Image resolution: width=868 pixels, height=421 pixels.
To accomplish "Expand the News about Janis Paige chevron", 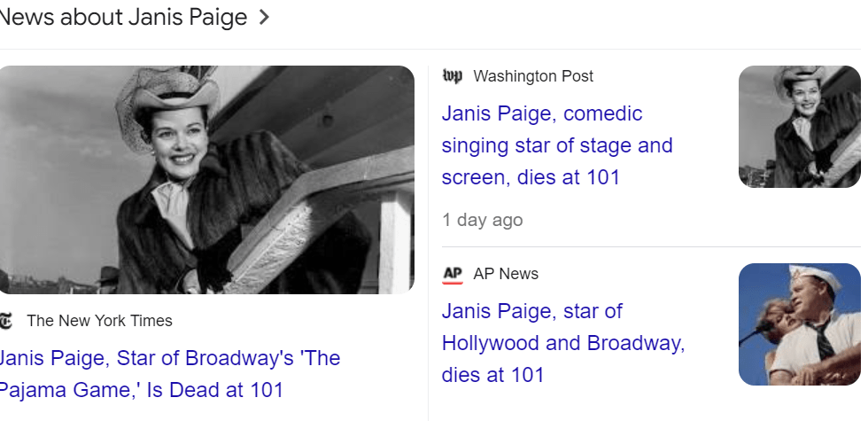I will (x=263, y=18).
